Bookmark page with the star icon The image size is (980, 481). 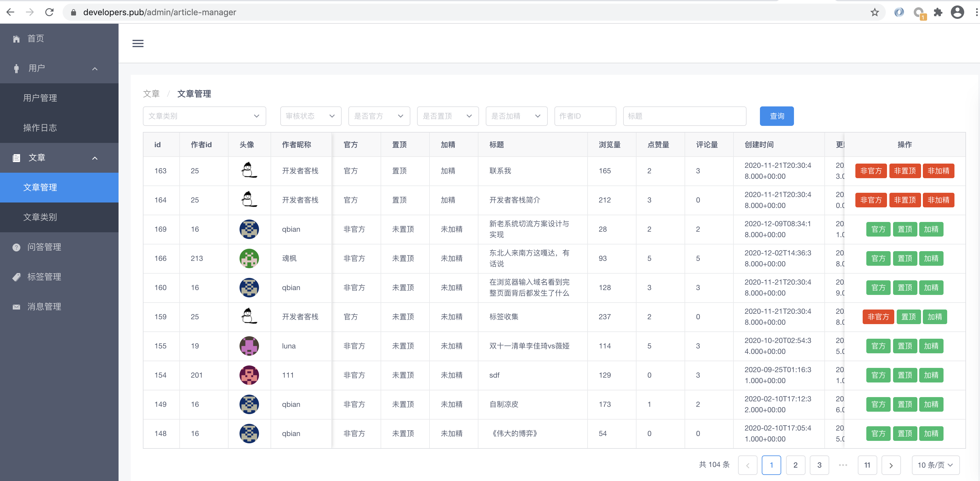[x=875, y=12]
